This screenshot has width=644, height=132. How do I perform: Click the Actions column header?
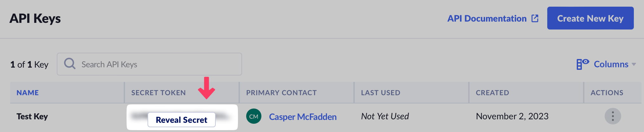click(607, 93)
